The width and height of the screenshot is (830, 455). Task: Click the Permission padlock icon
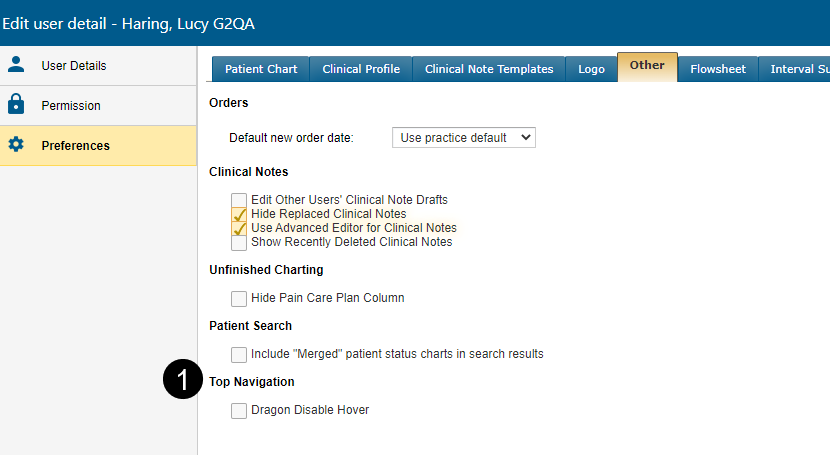pyautogui.click(x=16, y=105)
